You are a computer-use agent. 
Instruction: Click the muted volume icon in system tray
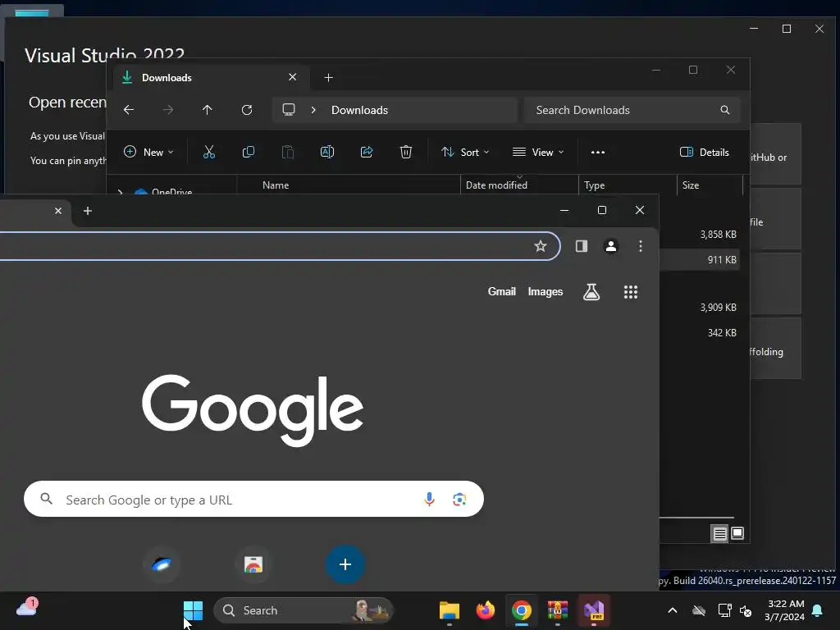(x=746, y=610)
